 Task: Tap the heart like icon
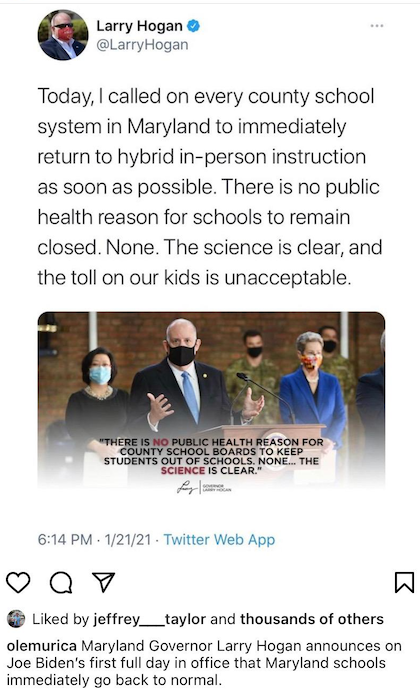(18, 582)
